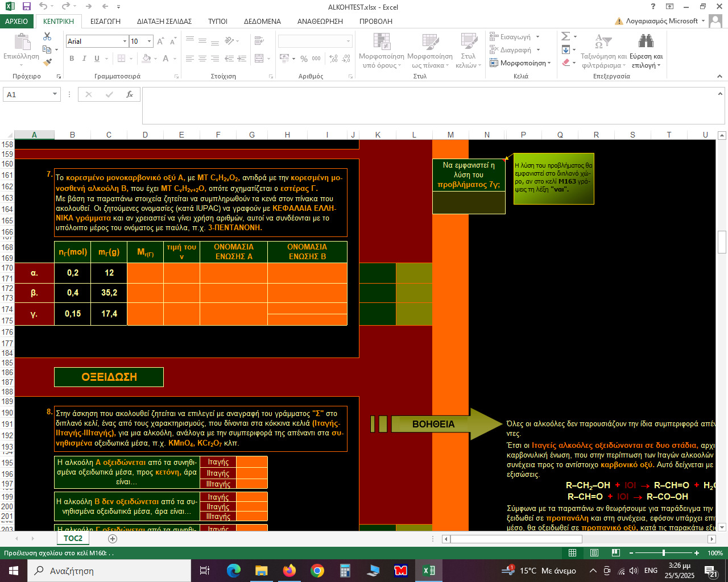The width and height of the screenshot is (728, 582).
Task: Click the Μορφοποίηση button in Κελιά group
Action: [x=520, y=63]
